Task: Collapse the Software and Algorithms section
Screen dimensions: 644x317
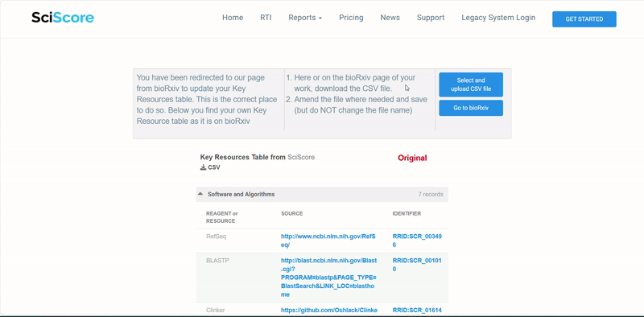Action: point(200,194)
